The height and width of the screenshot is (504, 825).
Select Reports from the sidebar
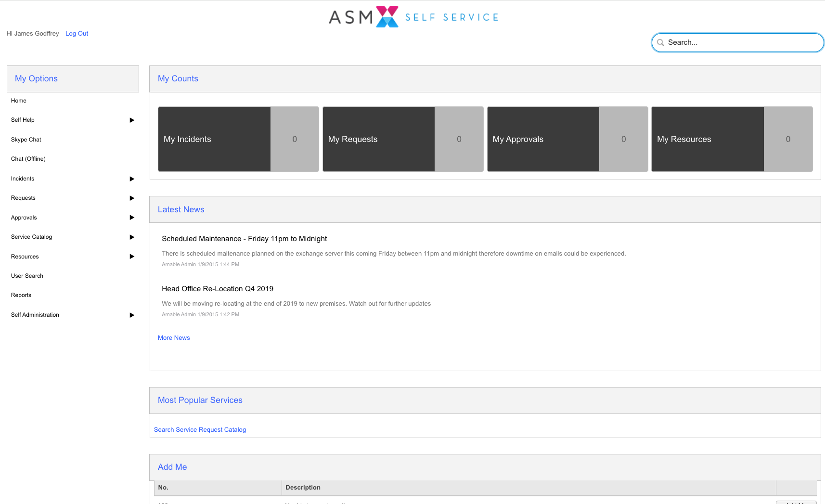(x=21, y=295)
